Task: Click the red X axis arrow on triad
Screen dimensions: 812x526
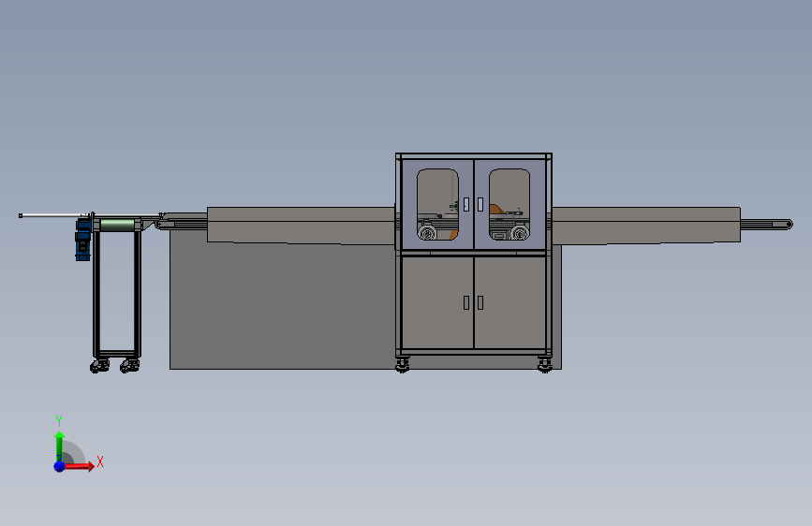Action: click(79, 466)
